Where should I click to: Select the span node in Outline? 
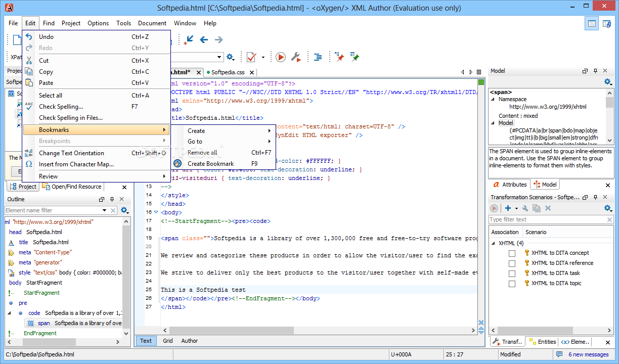74,323
